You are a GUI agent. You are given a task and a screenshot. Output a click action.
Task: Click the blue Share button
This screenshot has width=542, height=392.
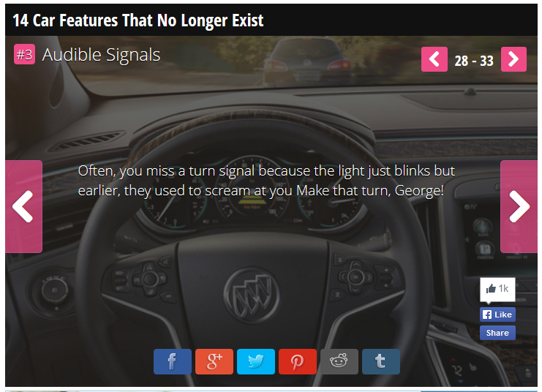497,333
